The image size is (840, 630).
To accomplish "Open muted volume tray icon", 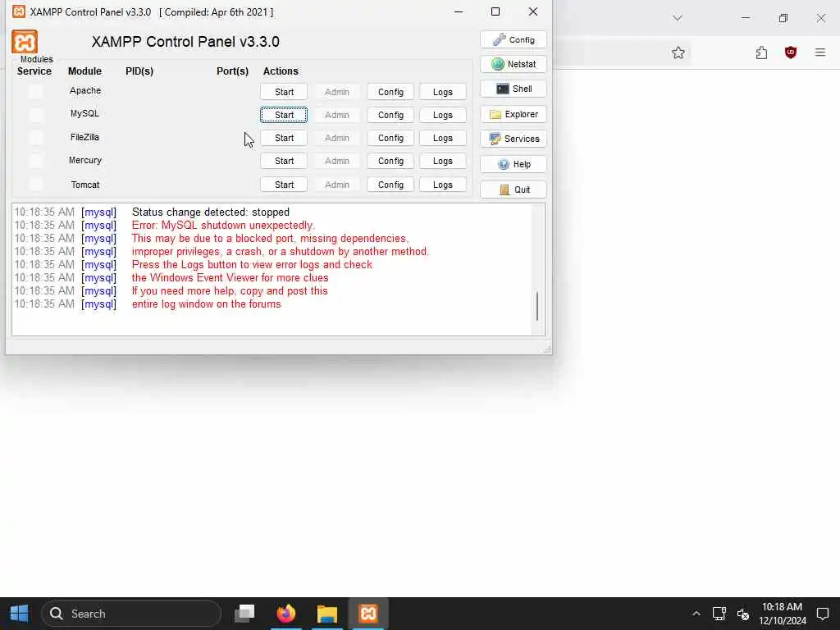I will (742, 614).
